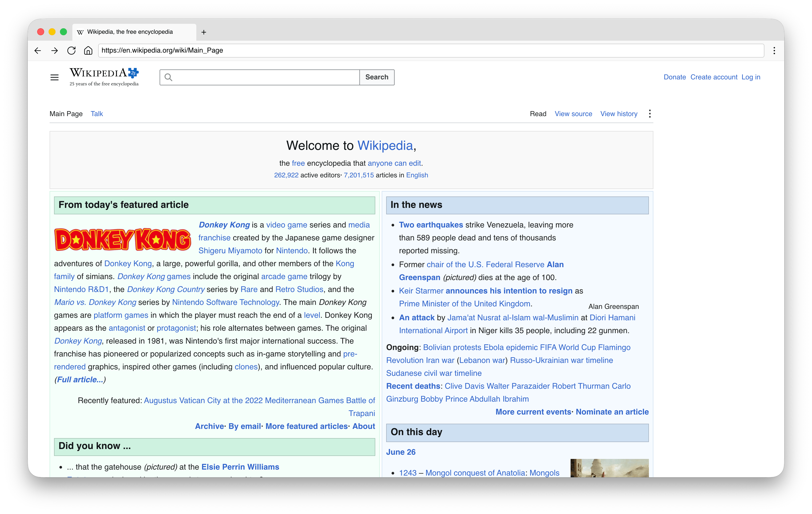This screenshot has height=514, width=812.
Task: Open Jama'at Nusrat al-Islam wal-Muslimin link
Action: 513,318
